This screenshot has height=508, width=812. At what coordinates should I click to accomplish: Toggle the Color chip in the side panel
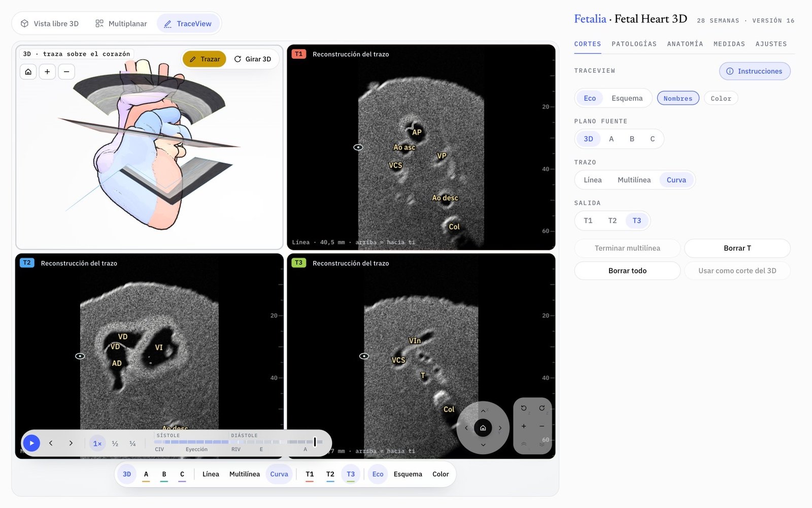pyautogui.click(x=721, y=99)
